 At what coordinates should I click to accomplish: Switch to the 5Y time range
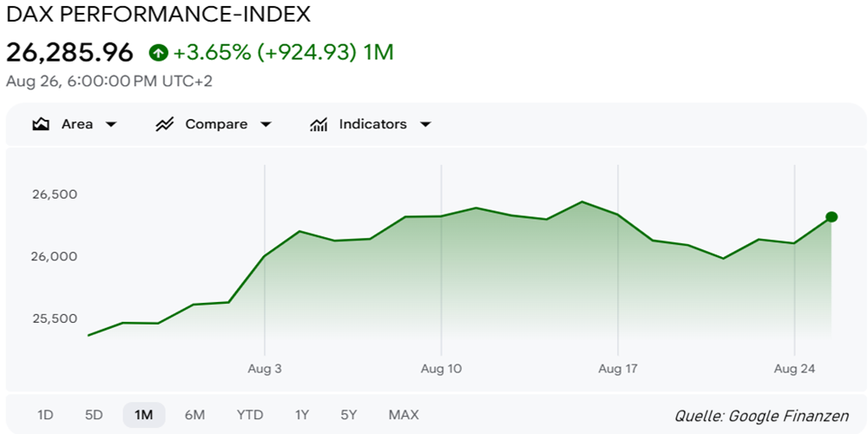coord(349,415)
